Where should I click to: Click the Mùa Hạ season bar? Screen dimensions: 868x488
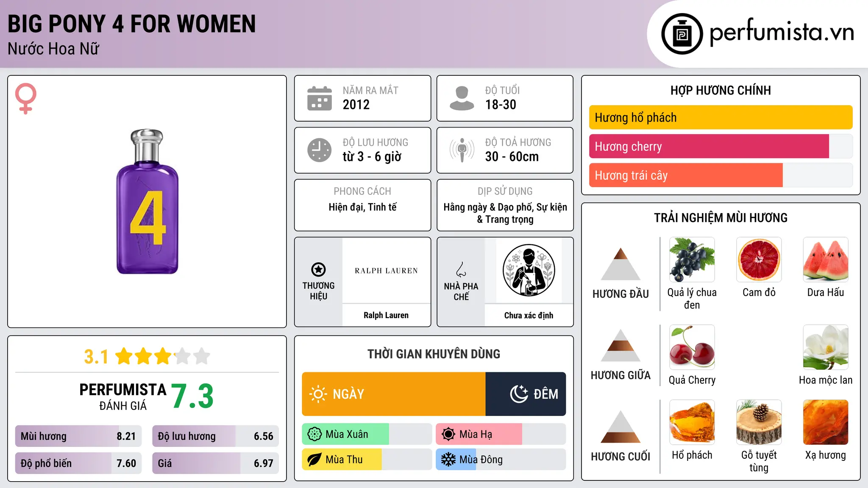[501, 434]
